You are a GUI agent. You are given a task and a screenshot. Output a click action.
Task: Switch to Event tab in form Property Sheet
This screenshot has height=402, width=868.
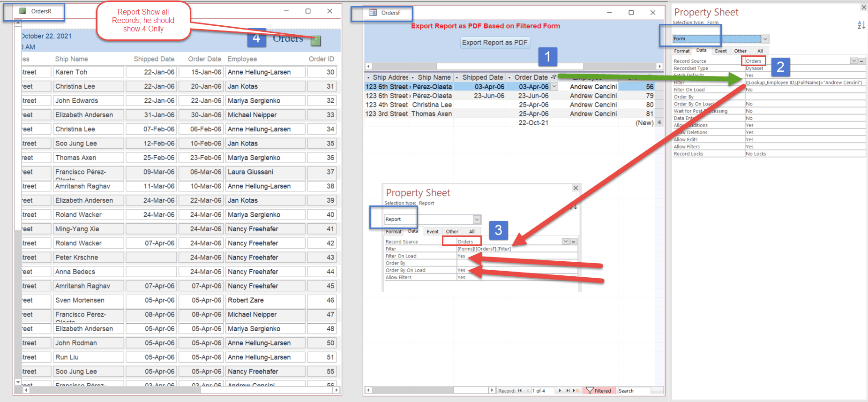click(x=721, y=51)
